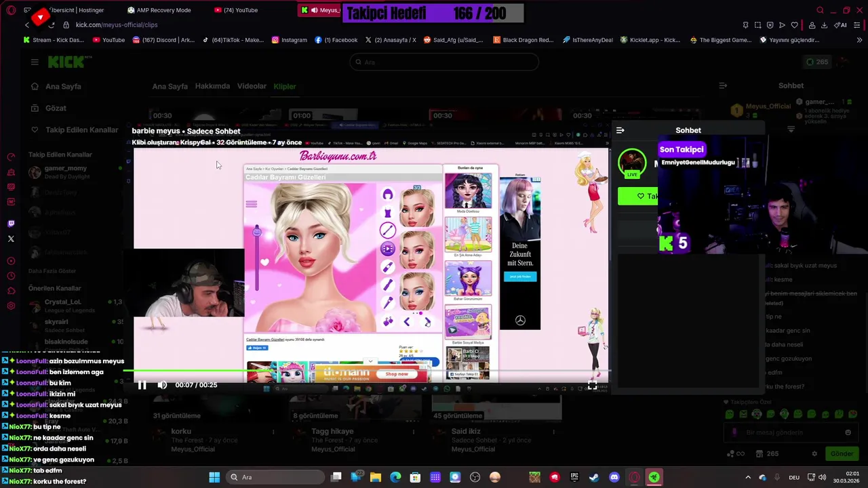This screenshot has height=488, width=868.
Task: Open Opera downloads toolbar icon
Action: (824, 25)
